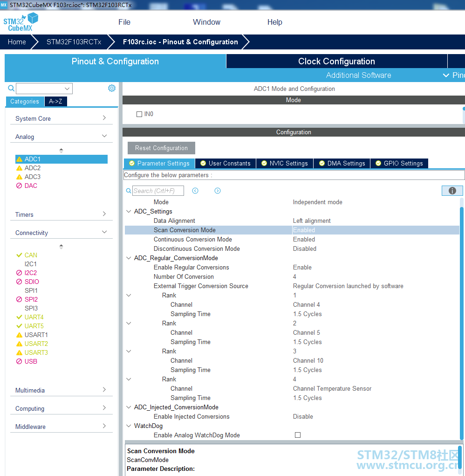Click the Scan Conversion Mode Enabled value
465x476 pixels.
[x=304, y=230]
